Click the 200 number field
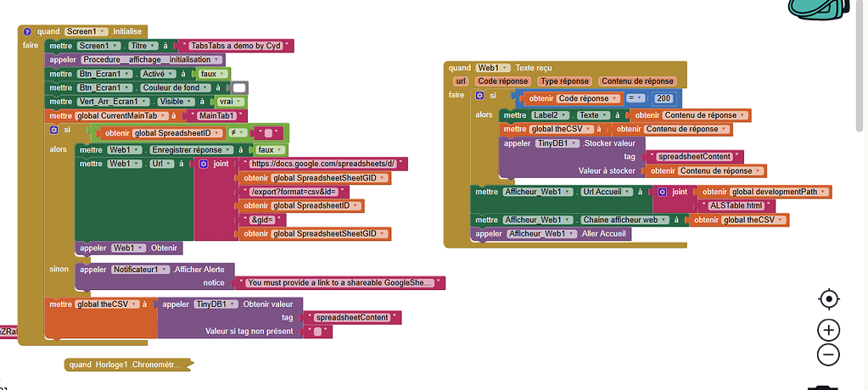 click(663, 98)
